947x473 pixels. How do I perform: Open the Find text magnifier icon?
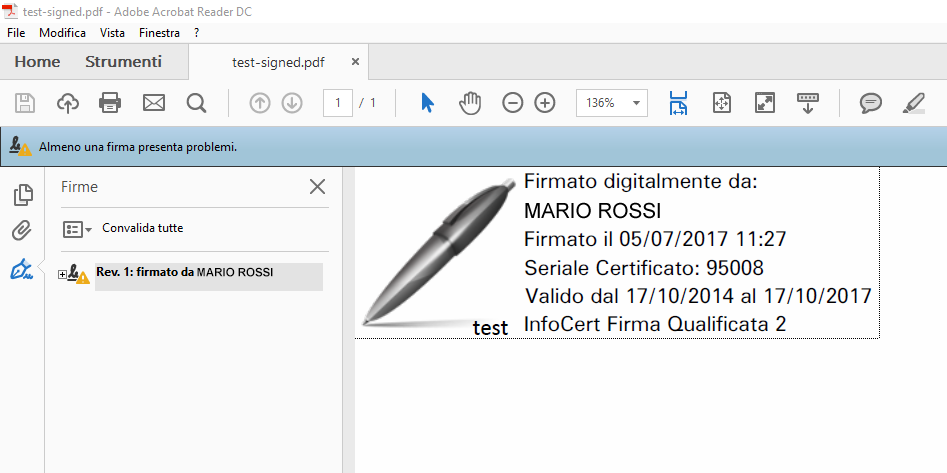196,103
